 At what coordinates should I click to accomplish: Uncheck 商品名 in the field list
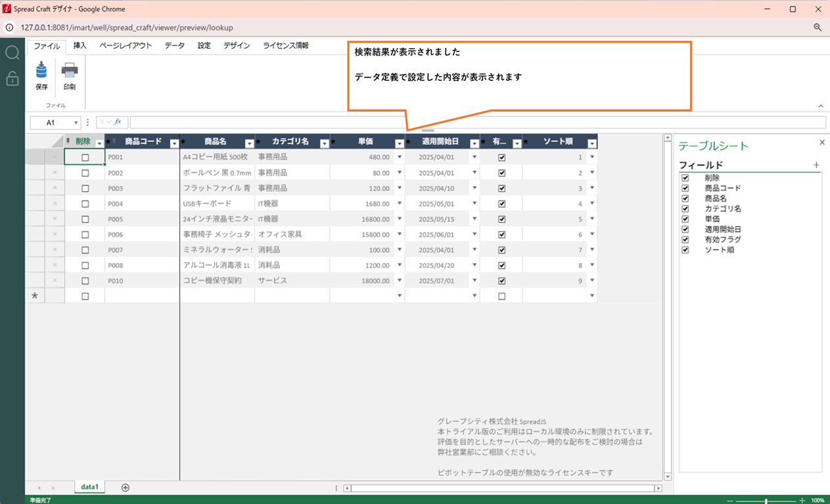(x=685, y=198)
